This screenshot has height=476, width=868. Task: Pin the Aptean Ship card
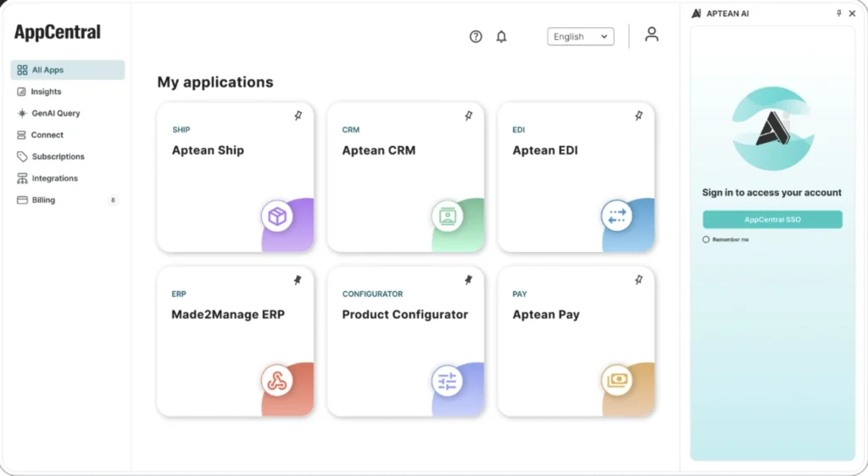click(298, 115)
